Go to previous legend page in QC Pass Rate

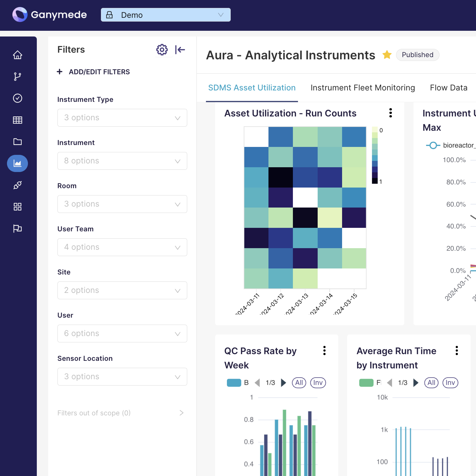tap(258, 383)
